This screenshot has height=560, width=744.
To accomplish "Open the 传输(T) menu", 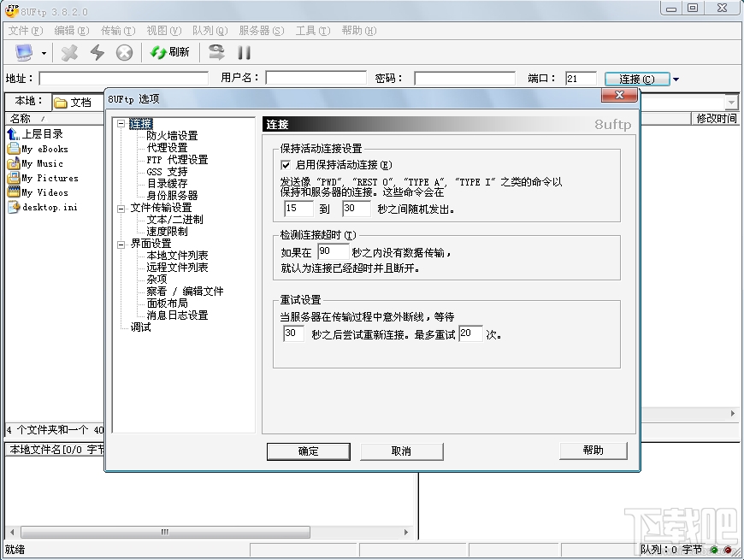I will pos(118,31).
